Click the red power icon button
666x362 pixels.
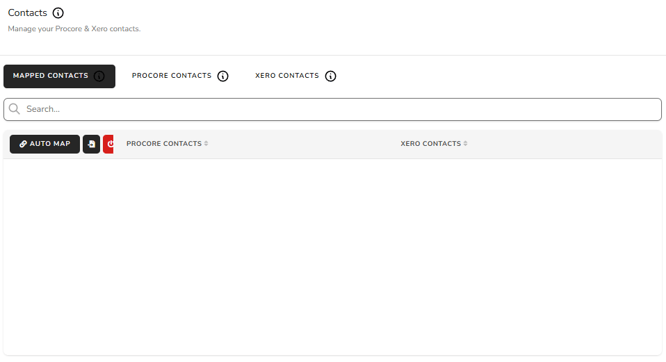108,144
